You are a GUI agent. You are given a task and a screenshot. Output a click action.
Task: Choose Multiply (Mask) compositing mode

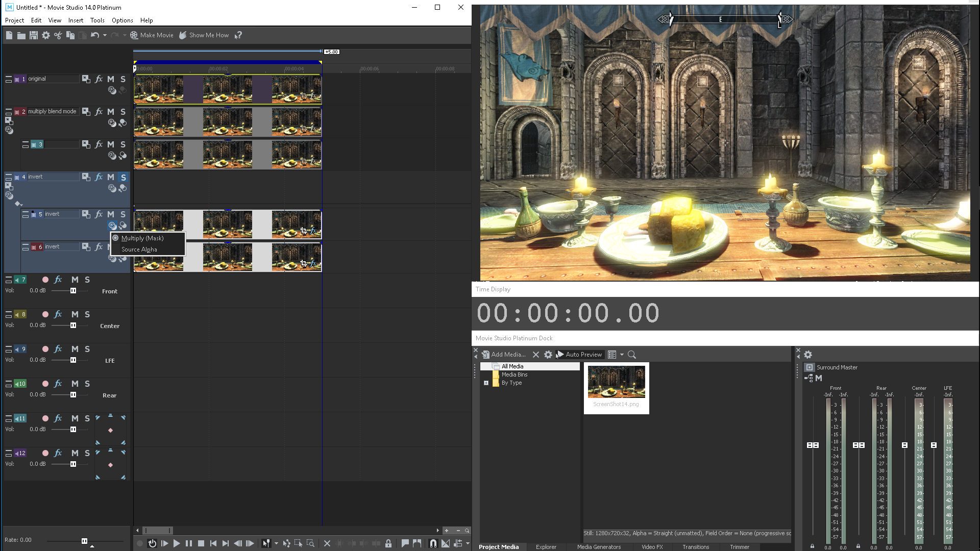click(142, 238)
